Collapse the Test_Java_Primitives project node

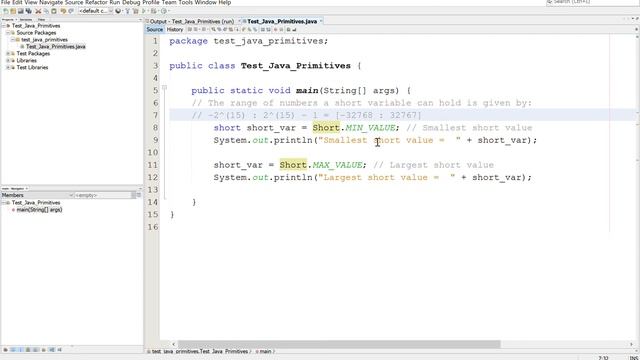point(4,26)
